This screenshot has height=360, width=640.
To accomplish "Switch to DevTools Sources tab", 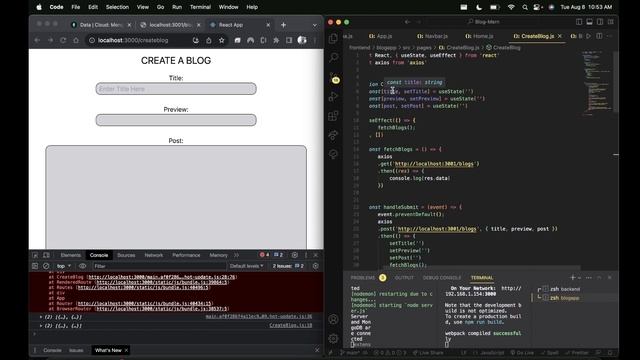I will [126, 255].
